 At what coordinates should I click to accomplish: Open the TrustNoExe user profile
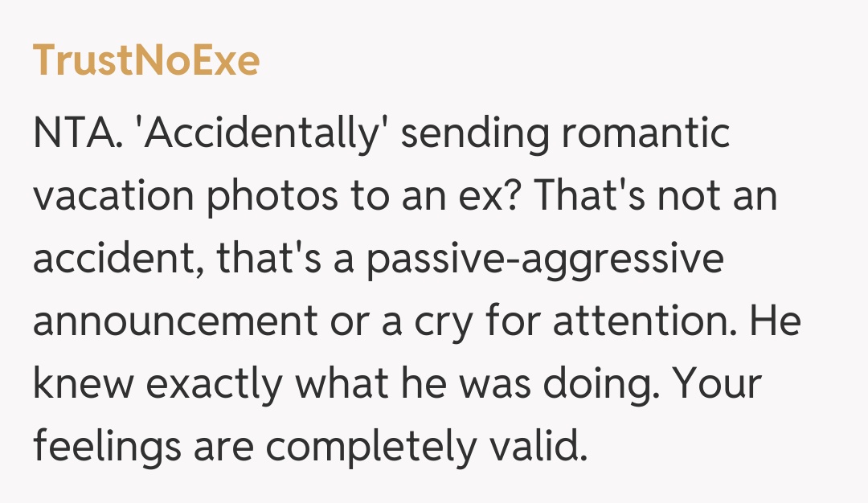(146, 61)
